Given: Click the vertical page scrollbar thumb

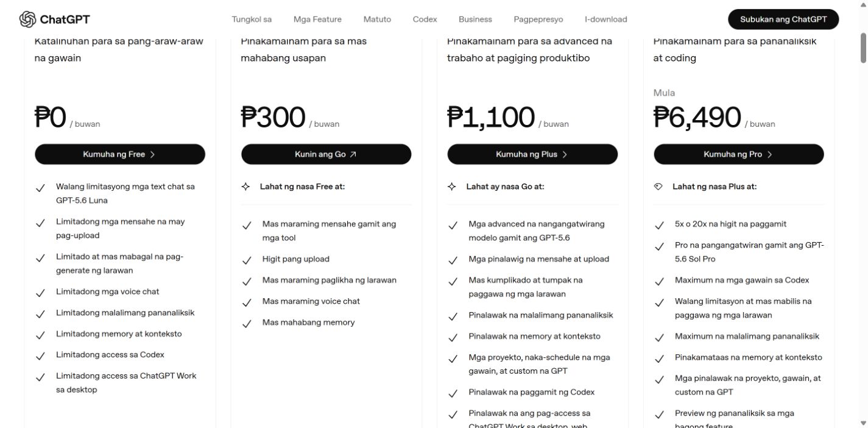Looking at the screenshot, I should pos(863,48).
